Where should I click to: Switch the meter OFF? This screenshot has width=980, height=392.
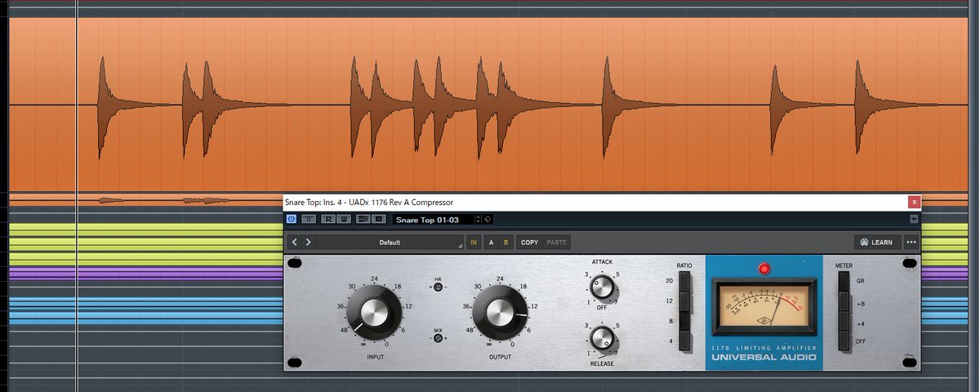point(844,341)
